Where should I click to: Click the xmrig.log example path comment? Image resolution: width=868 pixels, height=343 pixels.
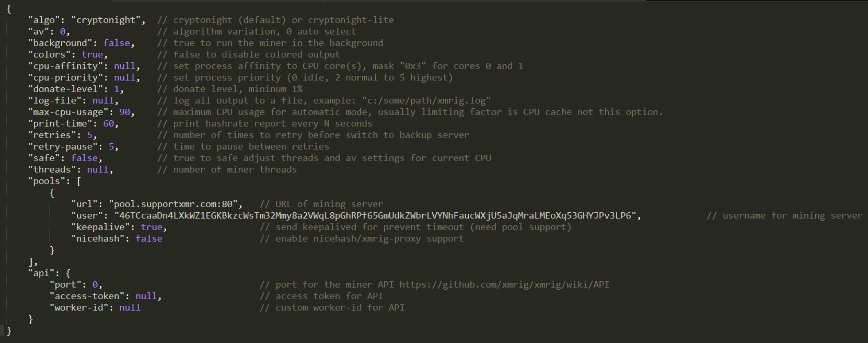[x=426, y=100]
